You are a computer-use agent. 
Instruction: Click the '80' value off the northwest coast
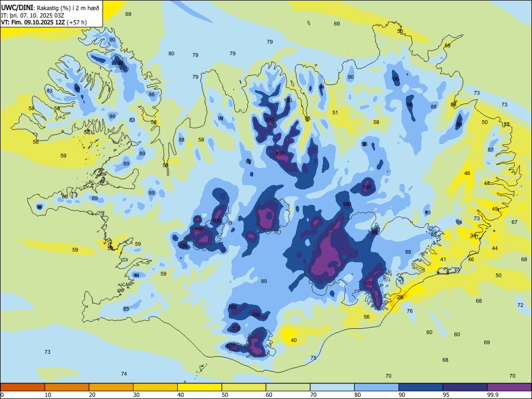(x=171, y=54)
